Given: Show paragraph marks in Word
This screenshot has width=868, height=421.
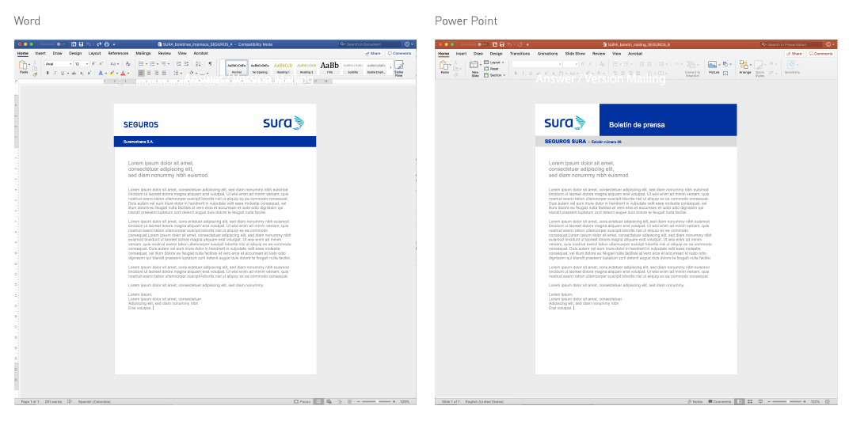Looking at the screenshot, I should (210, 63).
